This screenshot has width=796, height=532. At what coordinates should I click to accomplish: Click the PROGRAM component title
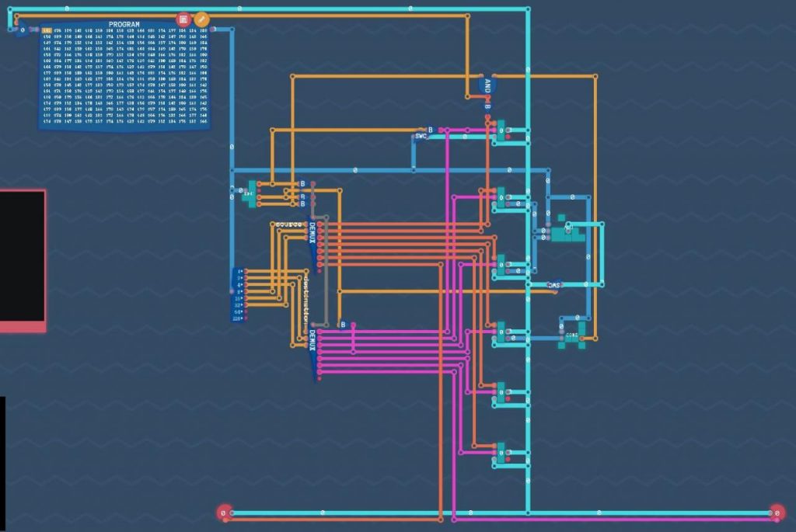[x=124, y=24]
